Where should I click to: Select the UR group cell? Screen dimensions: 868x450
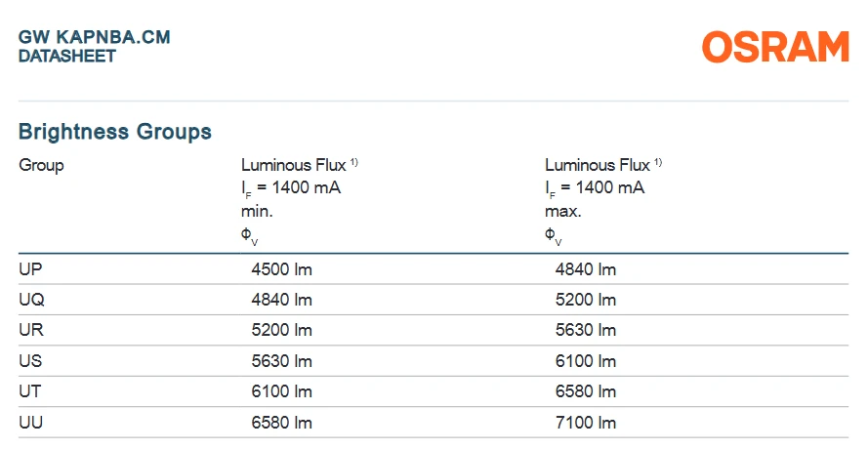point(31,330)
